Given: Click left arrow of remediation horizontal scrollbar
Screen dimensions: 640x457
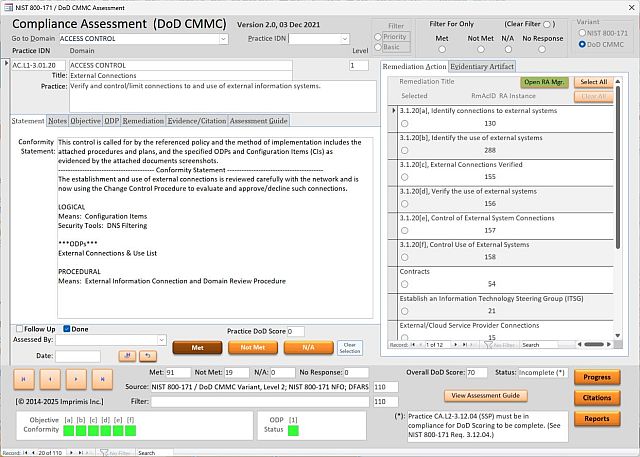Looking at the screenshot, I should tap(580, 344).
